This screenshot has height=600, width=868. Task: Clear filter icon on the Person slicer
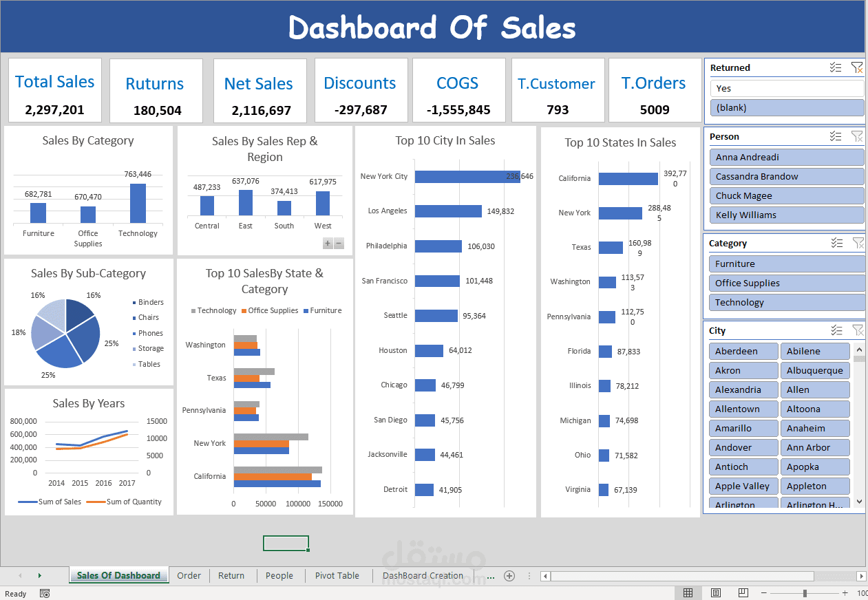click(x=857, y=136)
